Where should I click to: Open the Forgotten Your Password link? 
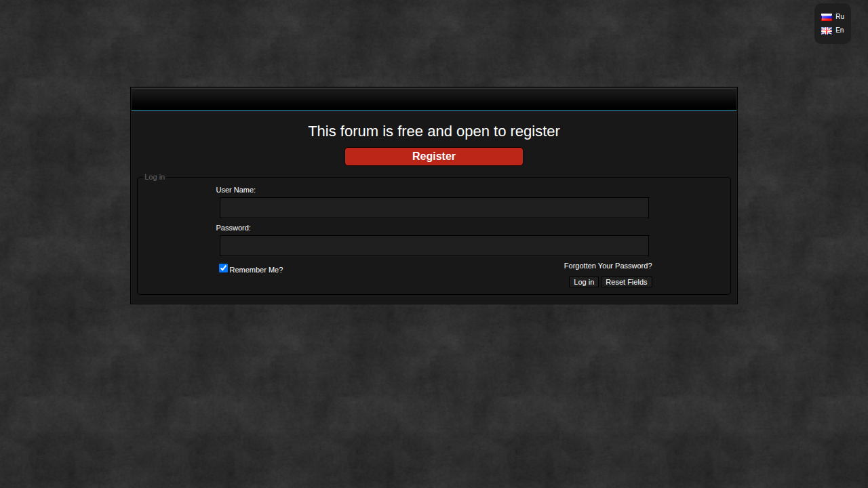[x=608, y=266]
